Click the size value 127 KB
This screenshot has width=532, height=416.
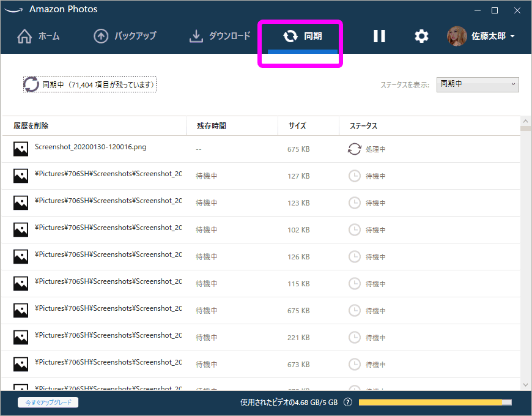[x=298, y=176]
